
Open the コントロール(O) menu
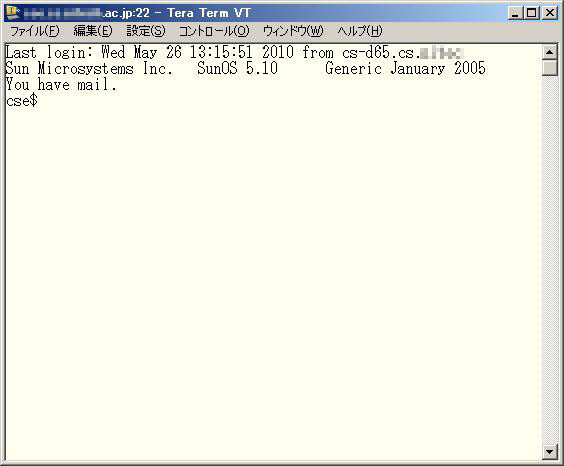214,31
